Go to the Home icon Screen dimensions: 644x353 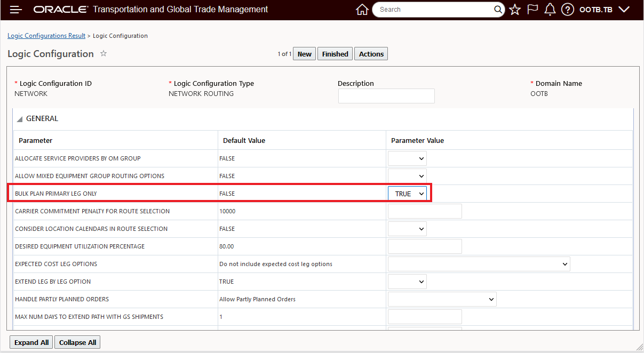[362, 10]
